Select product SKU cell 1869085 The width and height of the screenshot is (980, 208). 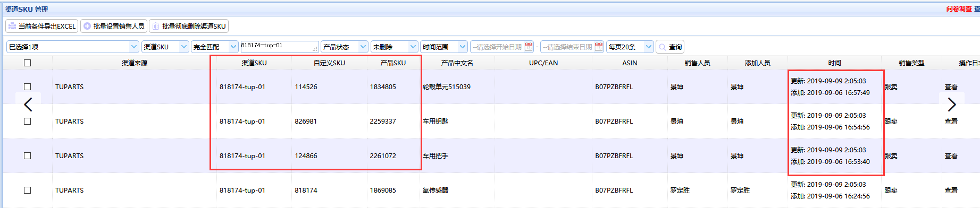coord(383,190)
